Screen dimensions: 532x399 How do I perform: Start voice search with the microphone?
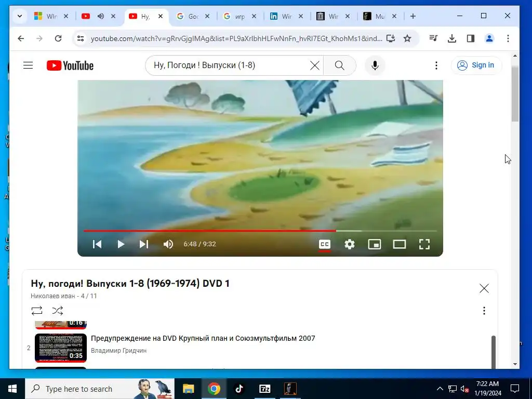[375, 65]
